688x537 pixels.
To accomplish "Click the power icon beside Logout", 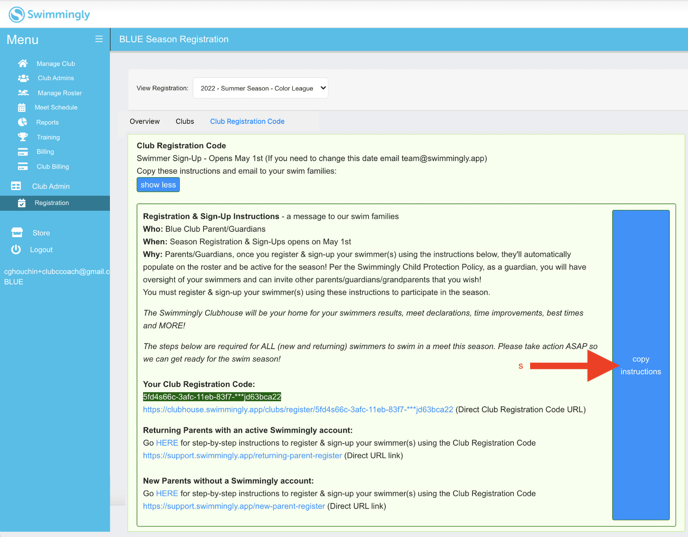I will click(x=16, y=250).
